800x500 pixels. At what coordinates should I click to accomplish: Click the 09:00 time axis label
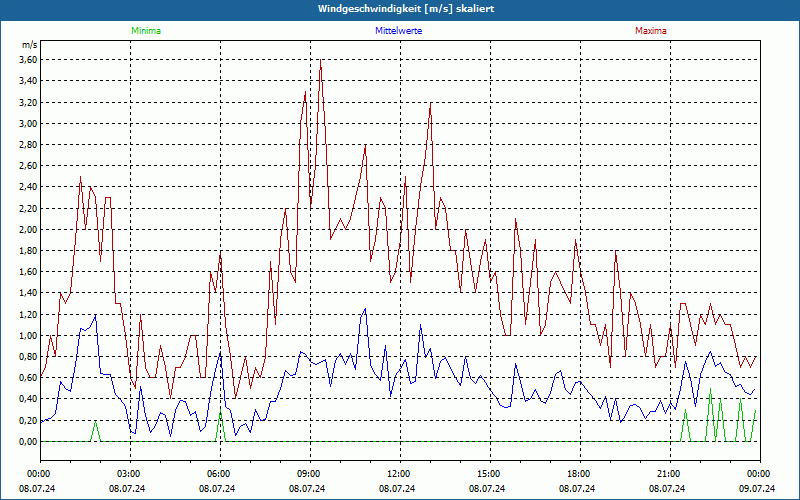[308, 474]
